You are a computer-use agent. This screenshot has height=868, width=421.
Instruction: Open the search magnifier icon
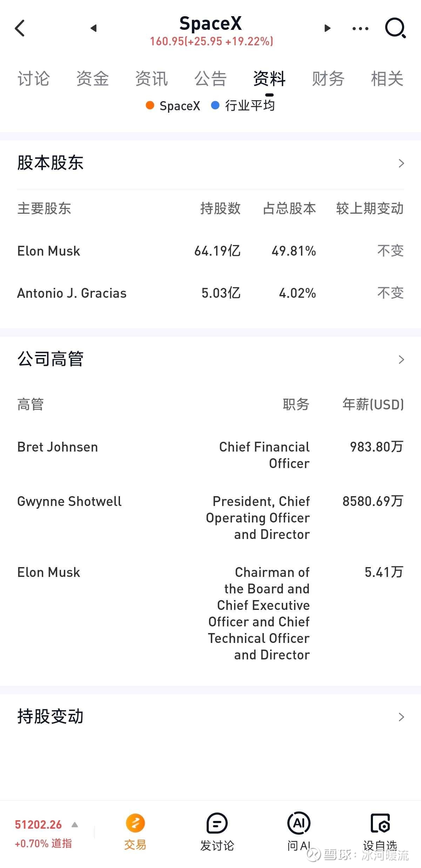(x=395, y=28)
